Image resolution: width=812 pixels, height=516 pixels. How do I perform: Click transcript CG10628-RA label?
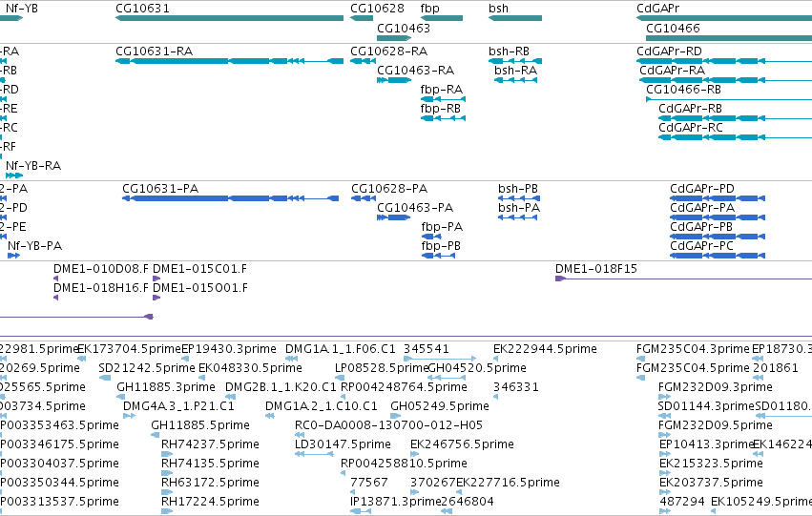pyautogui.click(x=389, y=52)
